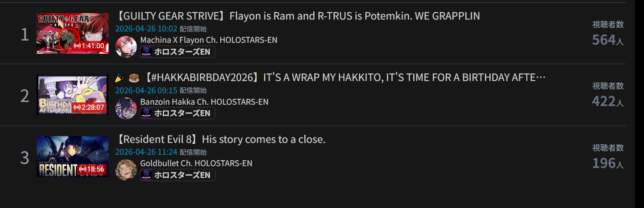The image size is (644, 208).
Task: Open the GUILTY GEAR STRIVE stream title
Action: click(x=297, y=16)
